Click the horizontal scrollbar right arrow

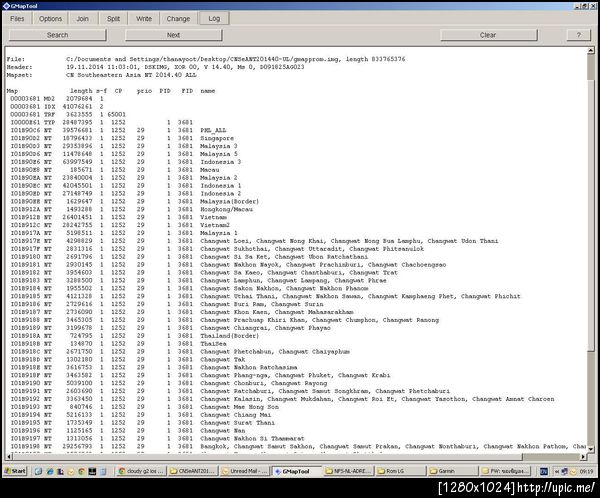[583, 457]
